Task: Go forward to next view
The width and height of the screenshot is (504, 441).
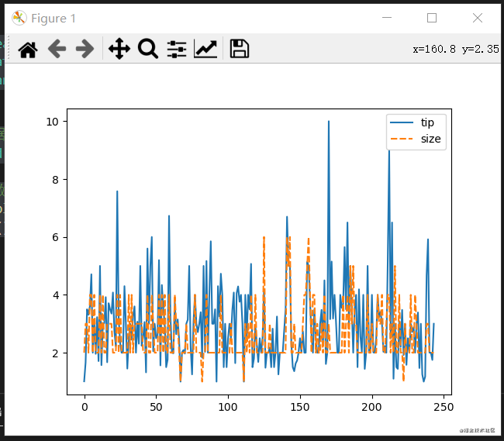Action: click(x=85, y=50)
